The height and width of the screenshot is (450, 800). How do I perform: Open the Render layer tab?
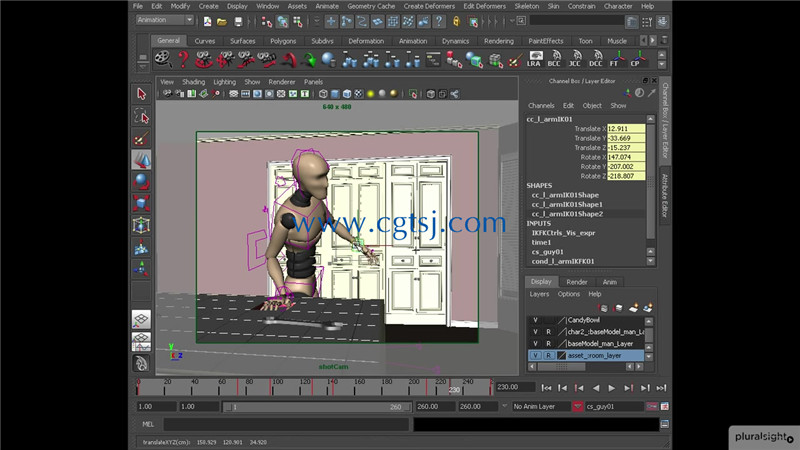pos(577,282)
